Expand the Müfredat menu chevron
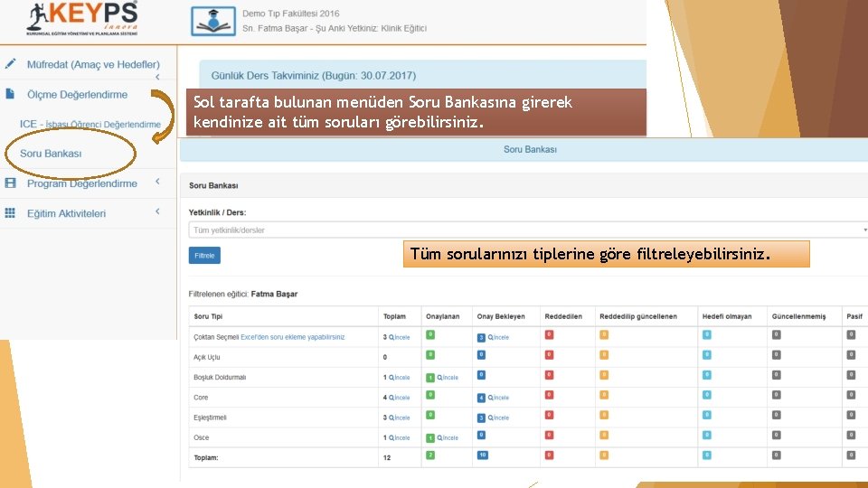 tap(157, 77)
